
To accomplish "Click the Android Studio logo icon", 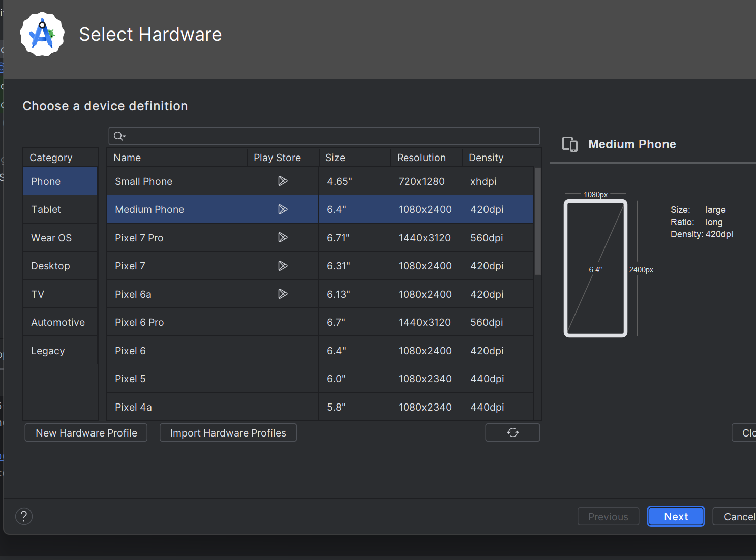I will (x=42, y=35).
